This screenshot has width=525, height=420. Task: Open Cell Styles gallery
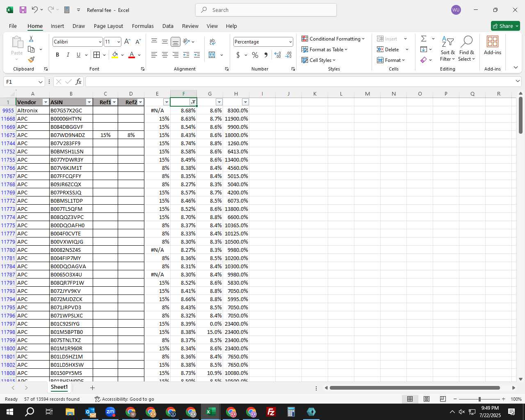click(319, 60)
